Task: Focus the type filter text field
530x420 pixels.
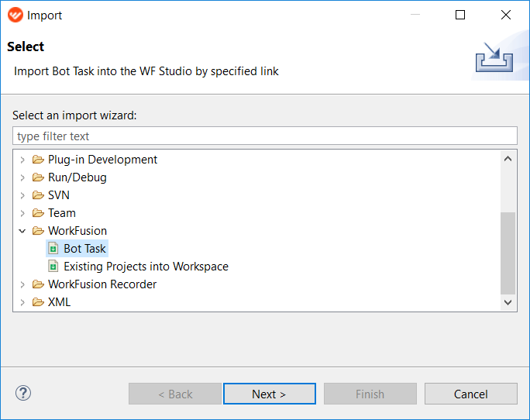Action: pyautogui.click(x=265, y=136)
